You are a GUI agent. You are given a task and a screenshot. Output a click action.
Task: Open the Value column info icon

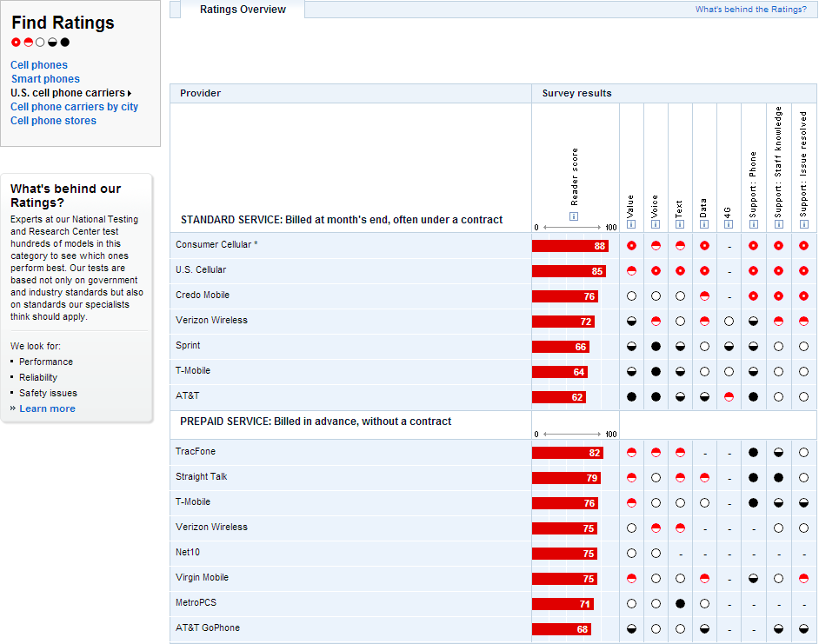tap(631, 224)
